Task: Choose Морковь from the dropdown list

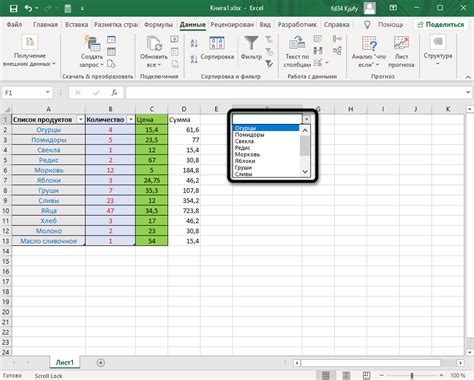Action: click(x=266, y=154)
